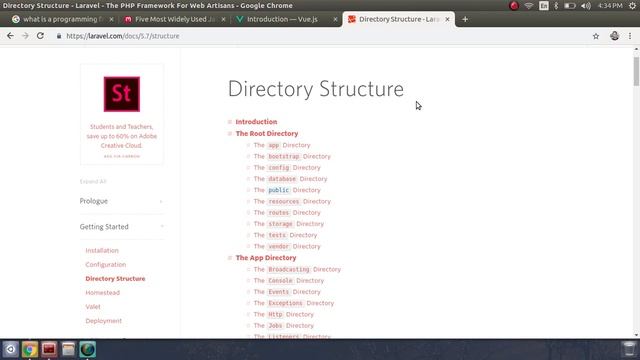
Task: Close the Directory Structure tab
Action: click(447, 19)
